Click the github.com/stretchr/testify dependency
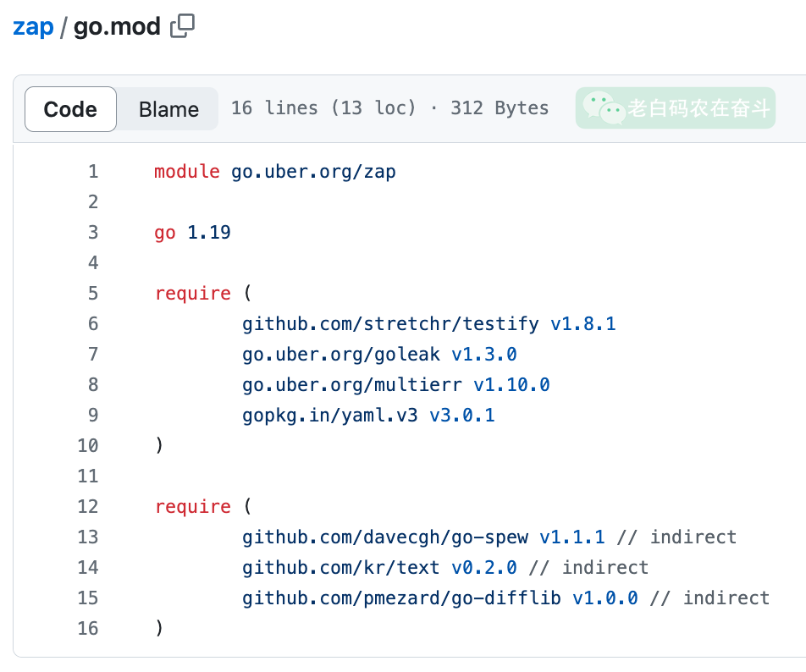The width and height of the screenshot is (806, 672). (x=390, y=323)
